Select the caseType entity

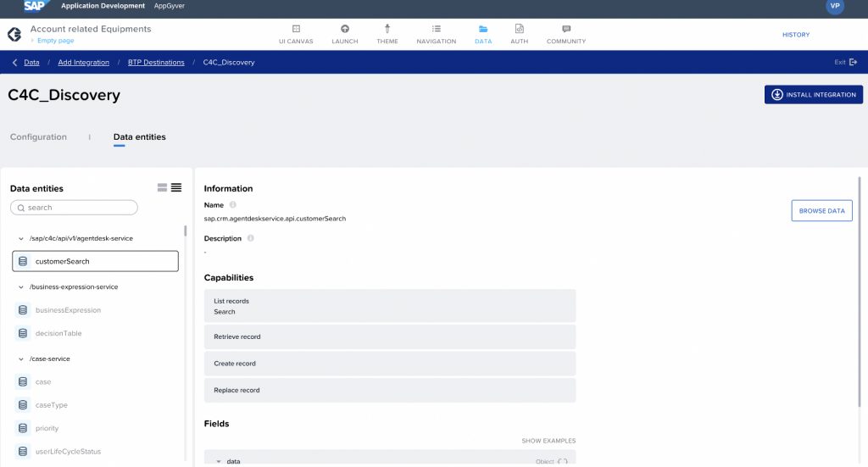[52, 406]
